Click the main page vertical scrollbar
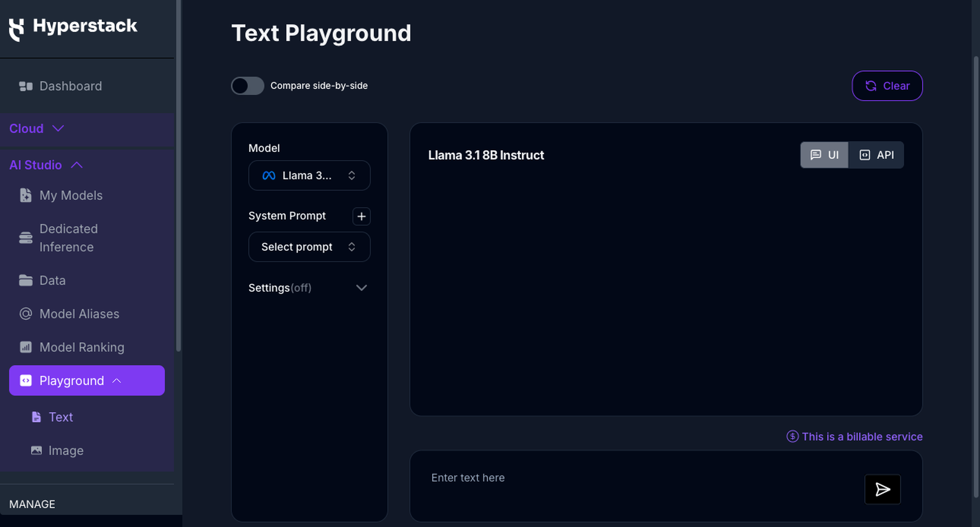Image resolution: width=980 pixels, height=527 pixels. pos(976,277)
